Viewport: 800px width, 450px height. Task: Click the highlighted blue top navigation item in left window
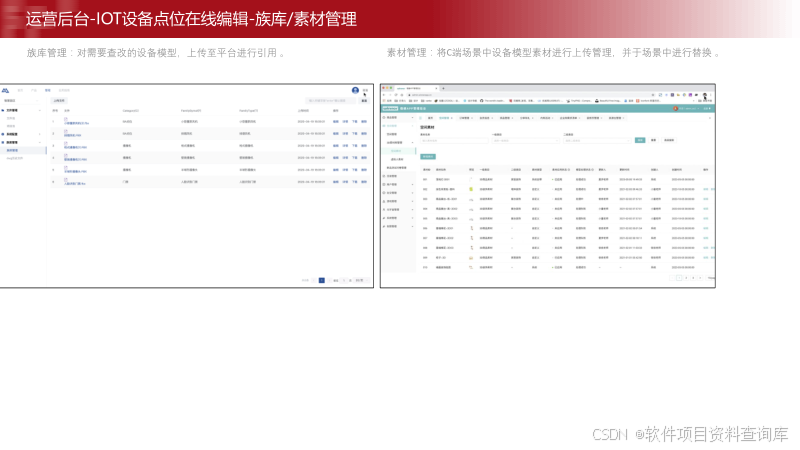(x=48, y=90)
